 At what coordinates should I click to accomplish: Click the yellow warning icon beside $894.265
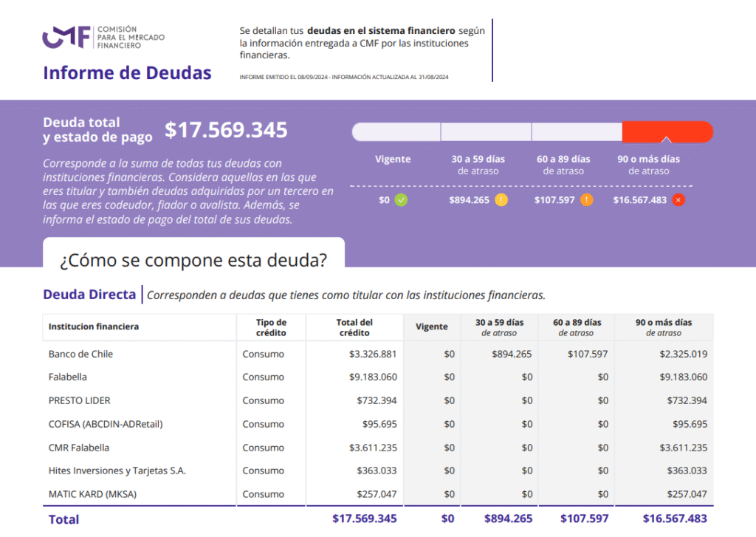501,199
